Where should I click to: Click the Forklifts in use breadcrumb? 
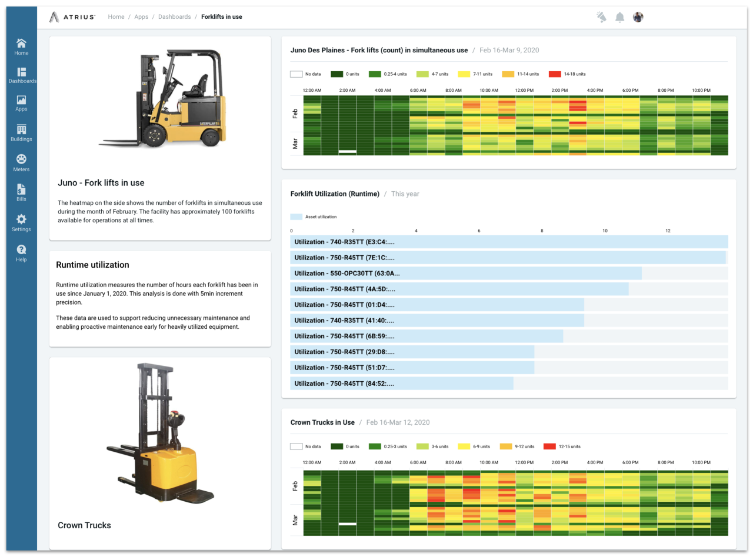coord(222,17)
